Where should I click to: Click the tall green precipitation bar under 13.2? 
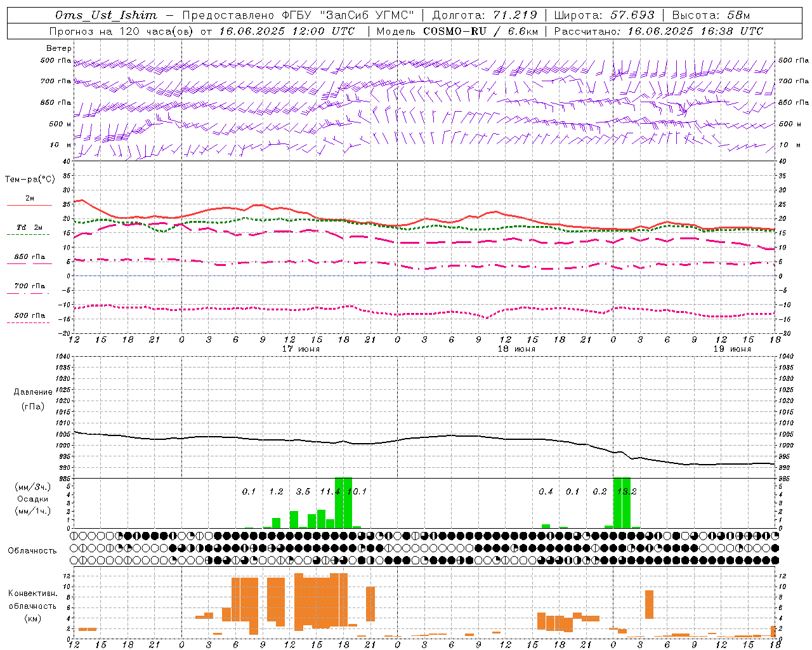[x=622, y=503]
